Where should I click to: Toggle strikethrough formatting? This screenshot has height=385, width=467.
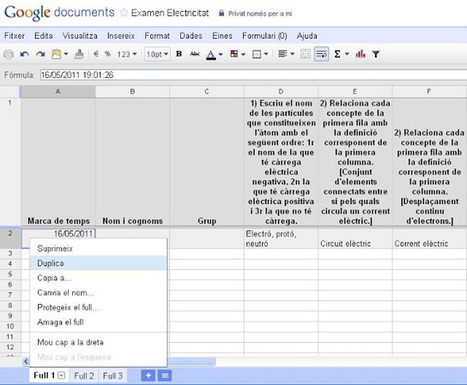195,54
